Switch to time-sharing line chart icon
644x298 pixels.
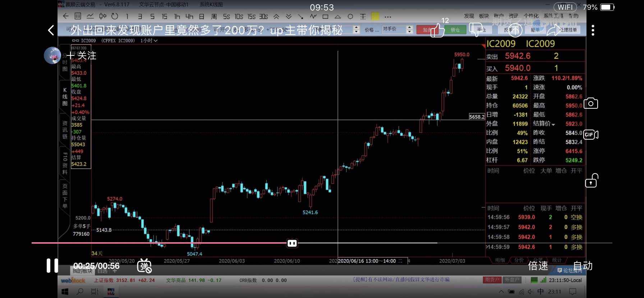coord(90,16)
